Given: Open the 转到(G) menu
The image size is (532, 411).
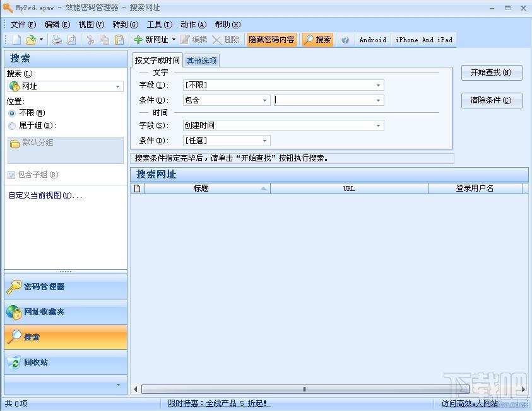Looking at the screenshot, I should [x=126, y=25].
